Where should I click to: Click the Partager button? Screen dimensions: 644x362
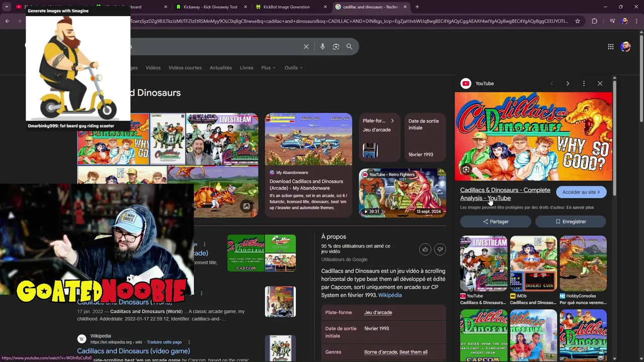point(496,222)
